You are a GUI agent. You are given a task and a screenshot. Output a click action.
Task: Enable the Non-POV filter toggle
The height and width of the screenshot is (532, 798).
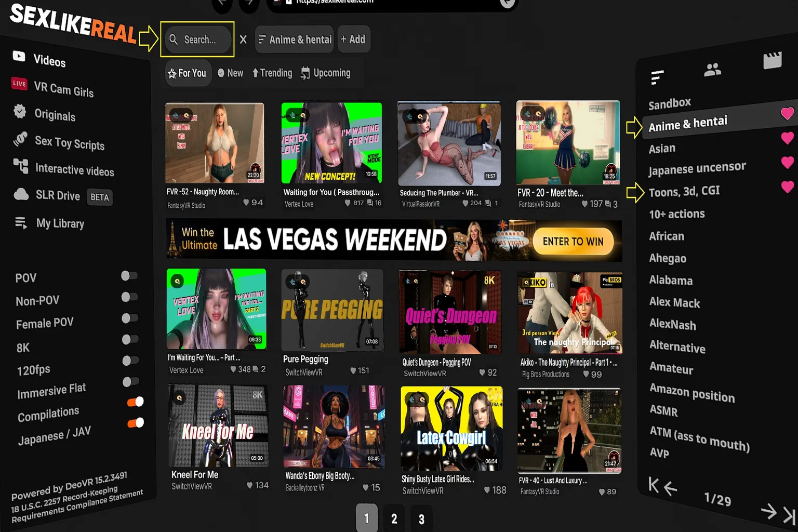[x=129, y=297]
